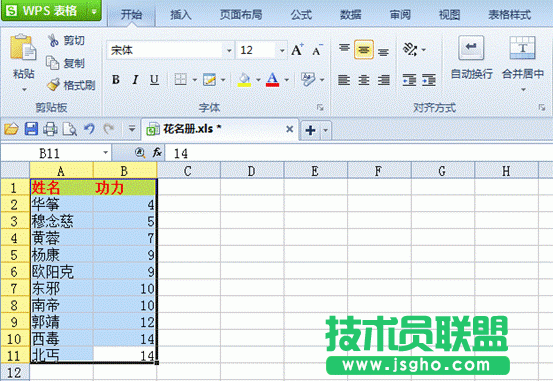The width and height of the screenshot is (553, 381).
Task: Click merge and center (合并居中) icon
Action: (x=523, y=48)
